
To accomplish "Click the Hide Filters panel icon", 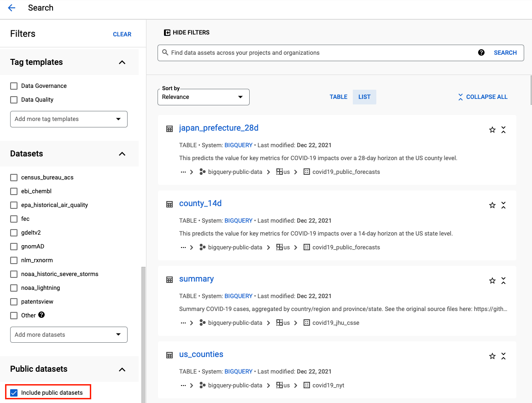I will coord(167,32).
